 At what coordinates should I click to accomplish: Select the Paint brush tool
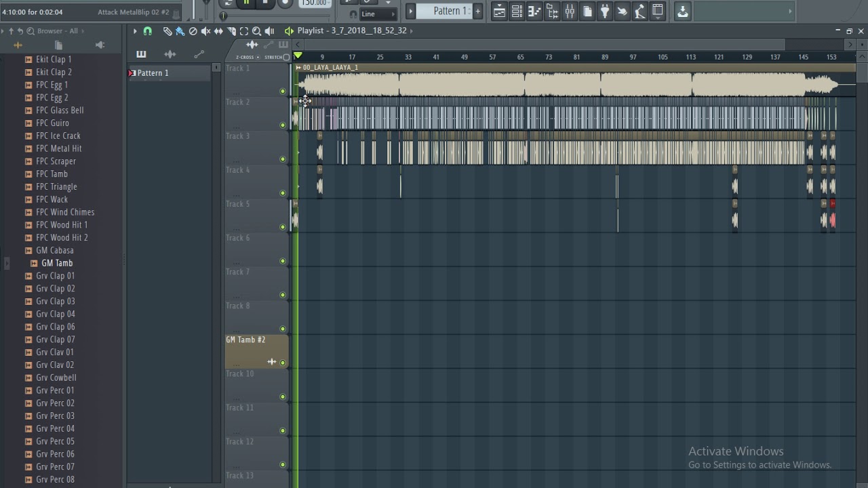pyautogui.click(x=180, y=30)
